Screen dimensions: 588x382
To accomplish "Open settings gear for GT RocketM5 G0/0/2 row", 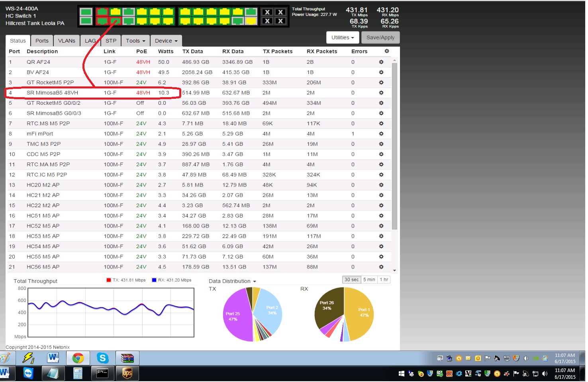I will 381,103.
